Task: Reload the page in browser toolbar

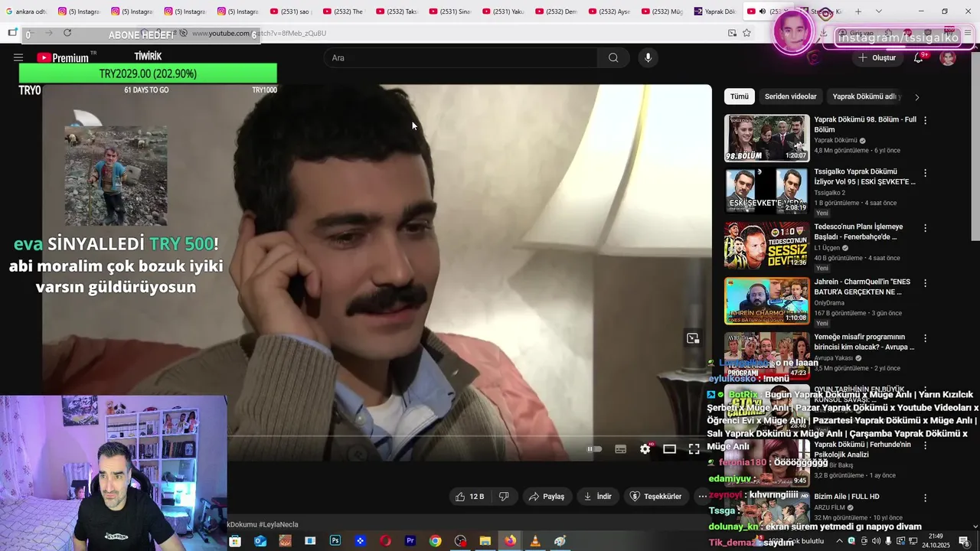Action: pyautogui.click(x=67, y=33)
